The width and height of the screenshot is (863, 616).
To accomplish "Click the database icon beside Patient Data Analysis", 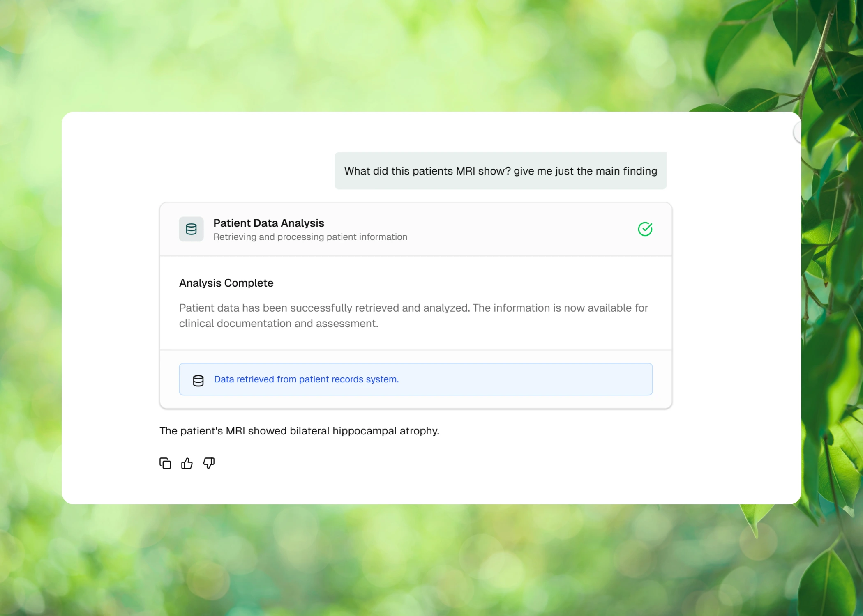I will (x=191, y=229).
